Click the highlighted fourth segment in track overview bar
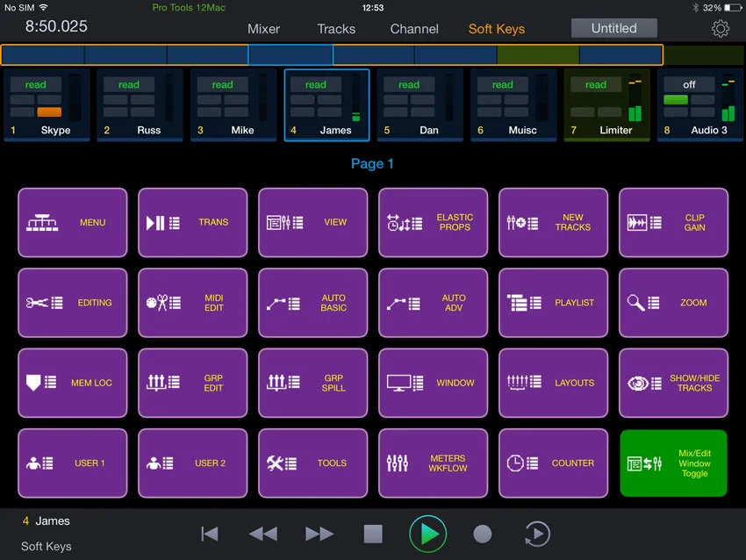The width and height of the screenshot is (746, 560). [x=291, y=54]
